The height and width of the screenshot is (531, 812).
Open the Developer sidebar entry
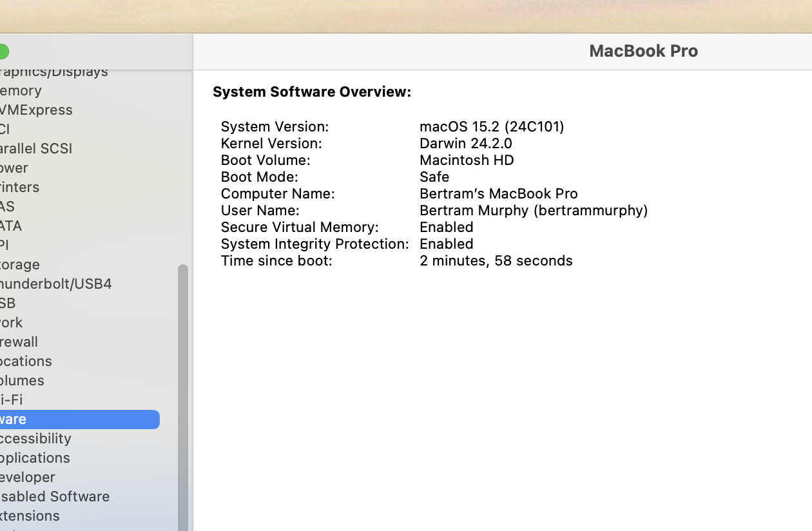[x=28, y=477]
